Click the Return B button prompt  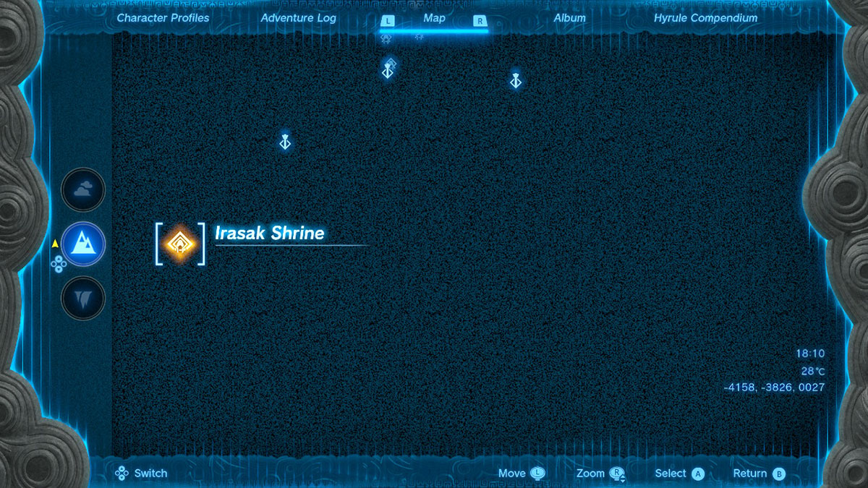[778, 474]
